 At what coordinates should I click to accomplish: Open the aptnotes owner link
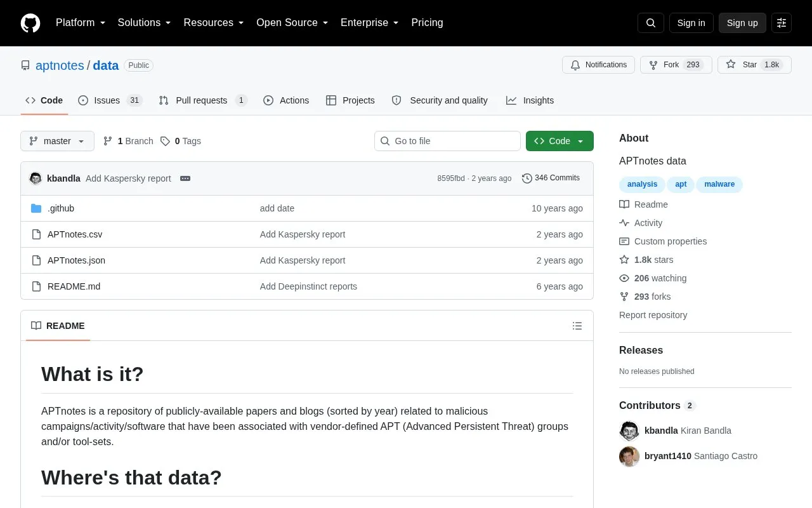click(x=60, y=65)
